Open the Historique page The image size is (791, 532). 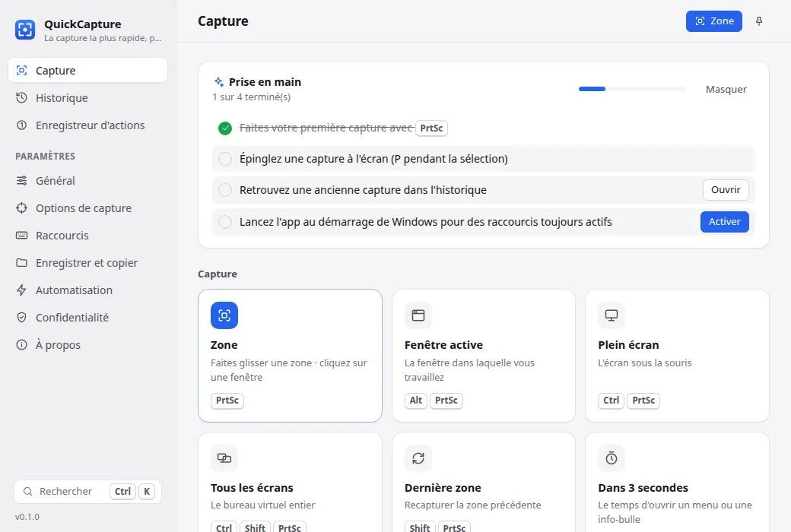(x=87, y=98)
